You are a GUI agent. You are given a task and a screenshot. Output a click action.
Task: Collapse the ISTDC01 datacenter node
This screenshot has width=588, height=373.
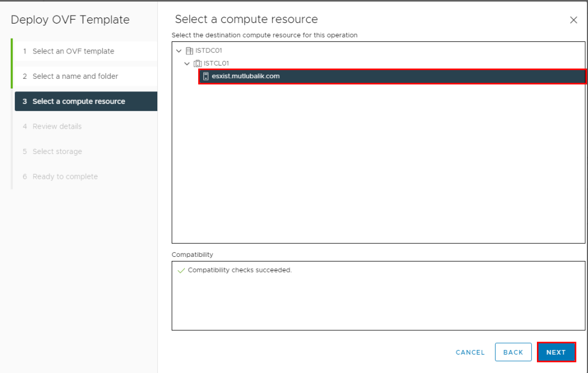click(179, 51)
